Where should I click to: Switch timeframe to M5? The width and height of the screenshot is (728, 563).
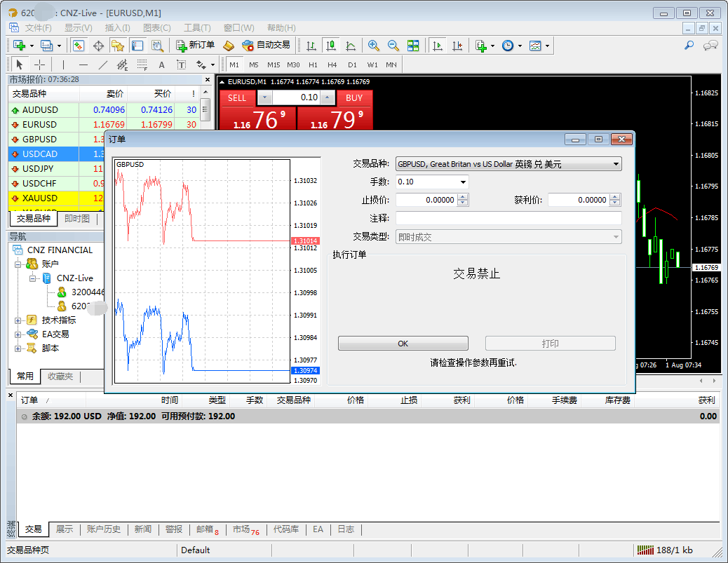(253, 65)
